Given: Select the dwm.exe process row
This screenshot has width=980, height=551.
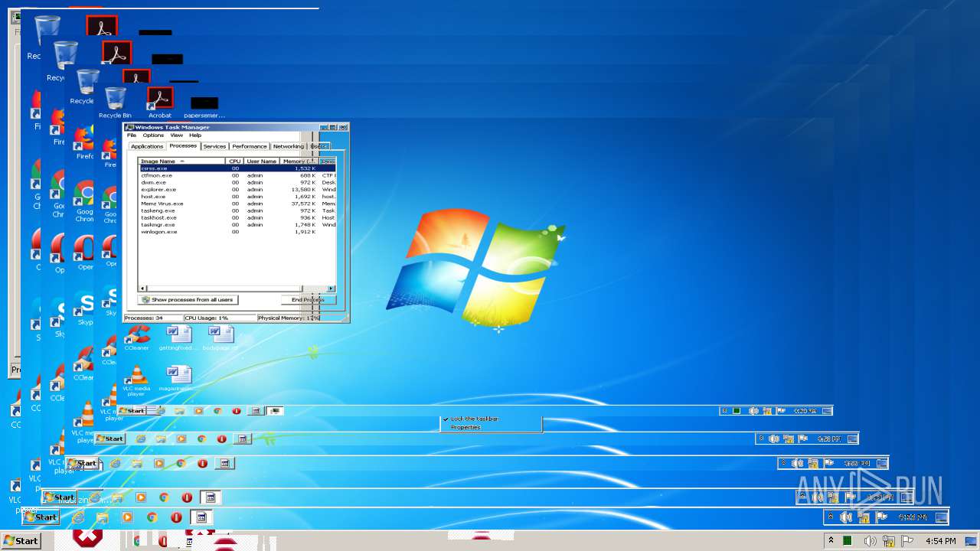Looking at the screenshot, I should (237, 182).
